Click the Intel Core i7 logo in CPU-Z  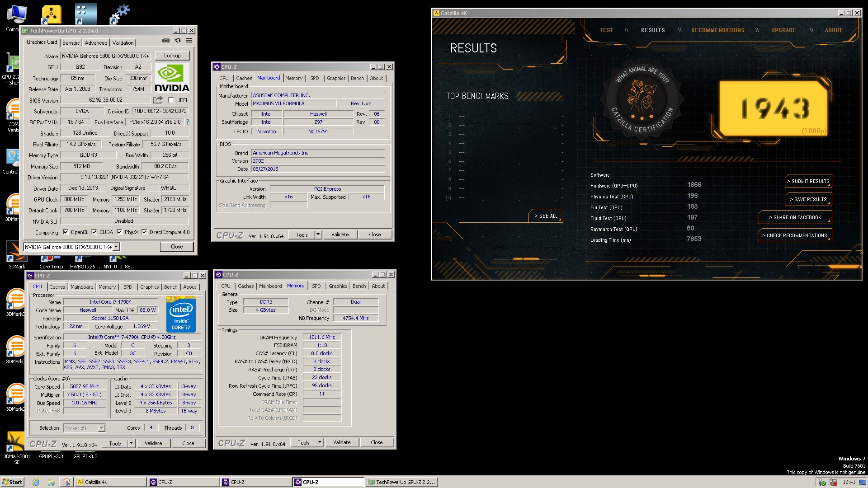pyautogui.click(x=181, y=314)
